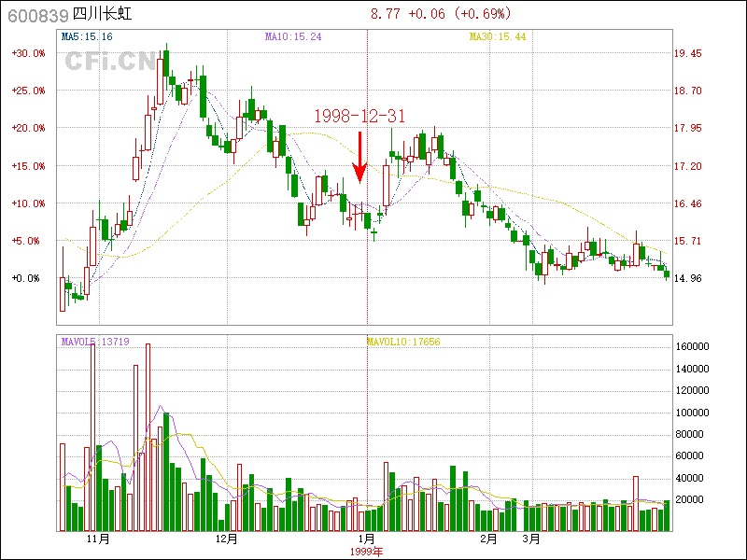The width and height of the screenshot is (747, 560).
Task: Click the 140000 volume axis label
Action: pyautogui.click(x=693, y=369)
